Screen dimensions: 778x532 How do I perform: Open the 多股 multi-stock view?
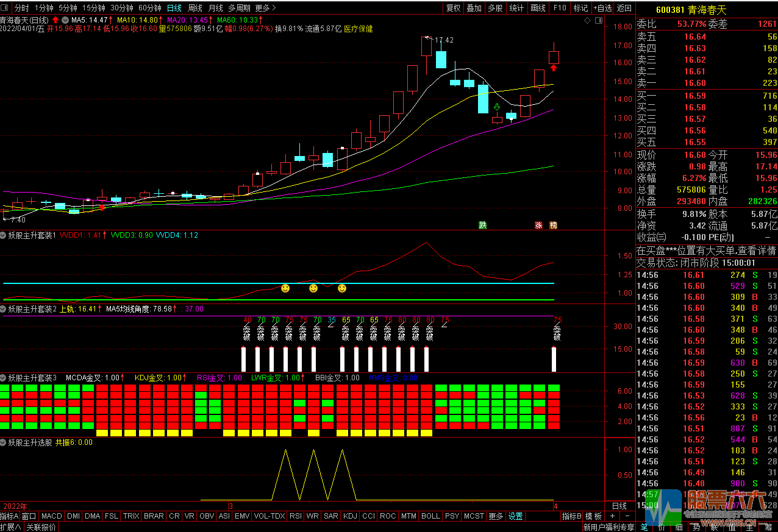[495, 8]
